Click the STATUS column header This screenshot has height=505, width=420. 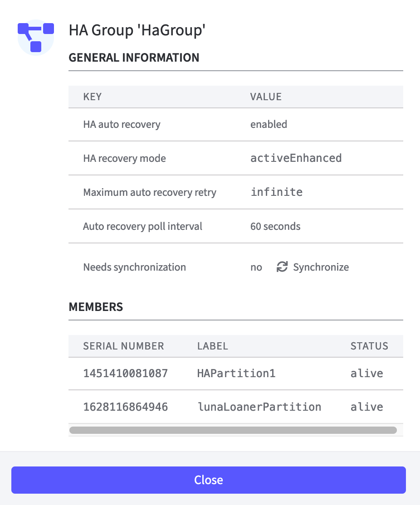point(369,346)
